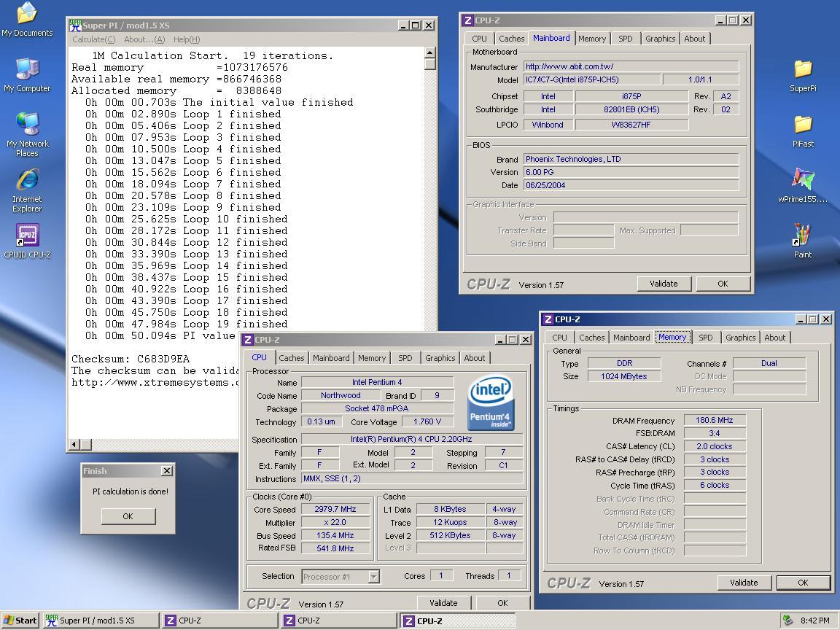Screen dimensions: 840x630
Task: Open About tab in the Memory CPU-Z window
Action: 774,338
